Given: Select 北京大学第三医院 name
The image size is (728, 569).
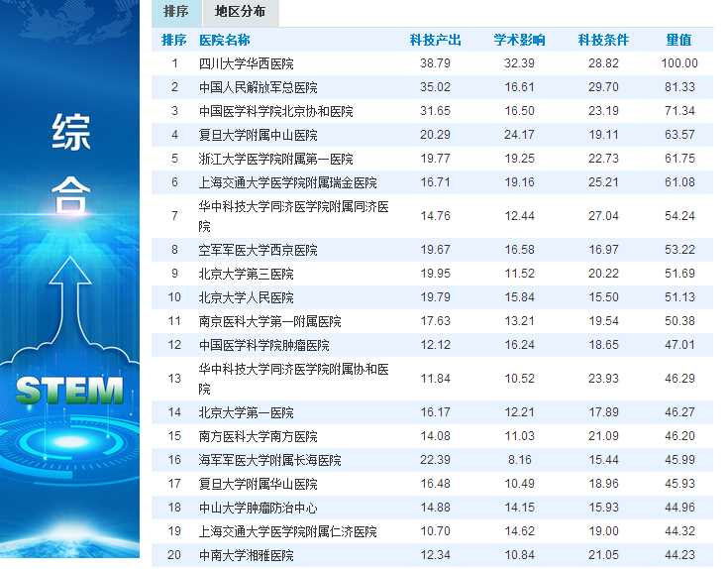Looking at the screenshot, I should [x=246, y=274].
